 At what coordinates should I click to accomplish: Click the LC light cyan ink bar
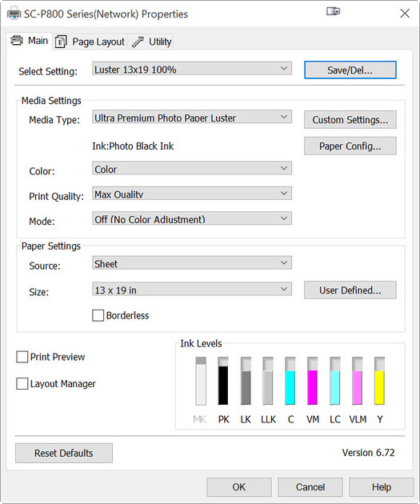pos(335,381)
